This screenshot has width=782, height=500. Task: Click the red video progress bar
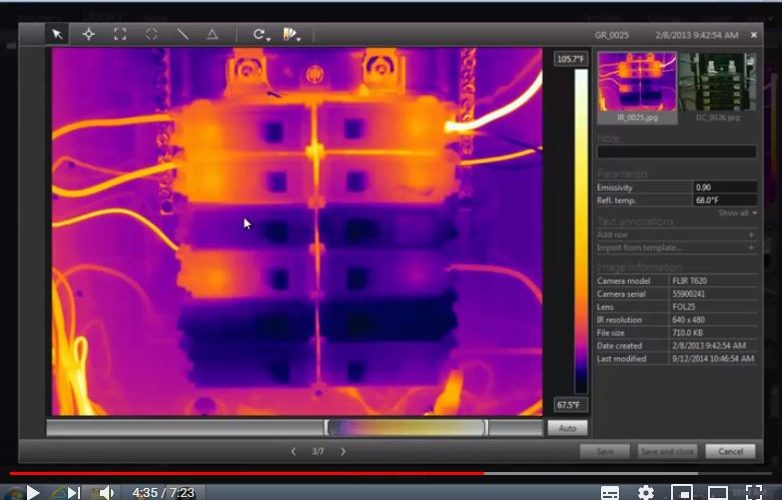tap(247, 473)
